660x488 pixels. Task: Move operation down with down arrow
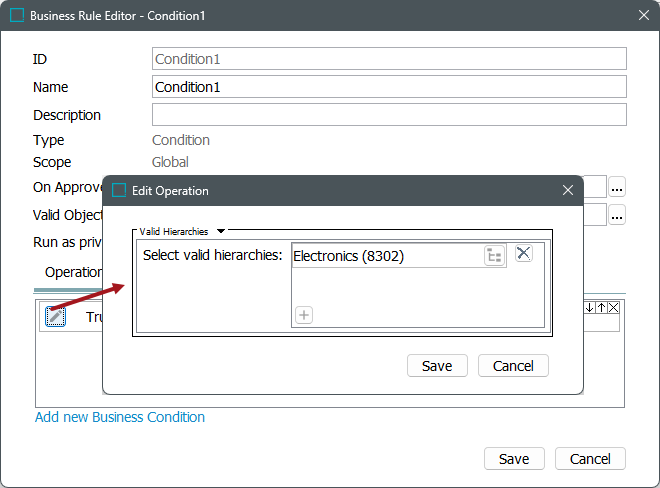click(590, 308)
